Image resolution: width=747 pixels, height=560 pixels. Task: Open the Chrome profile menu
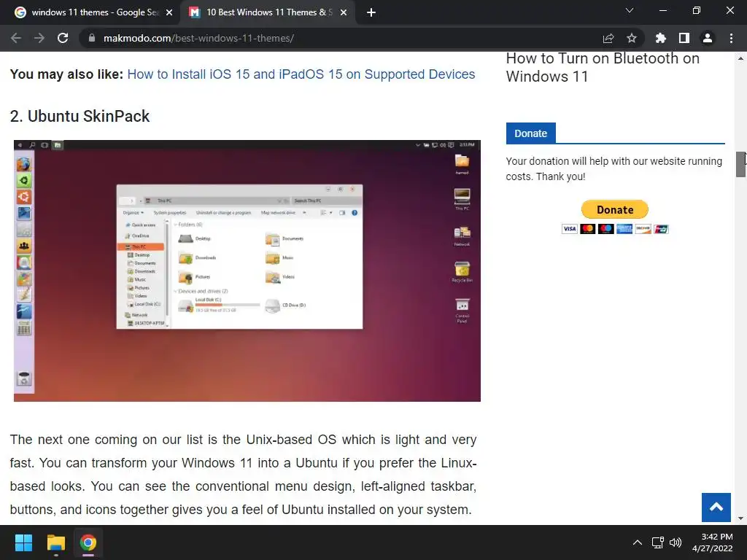[708, 38]
